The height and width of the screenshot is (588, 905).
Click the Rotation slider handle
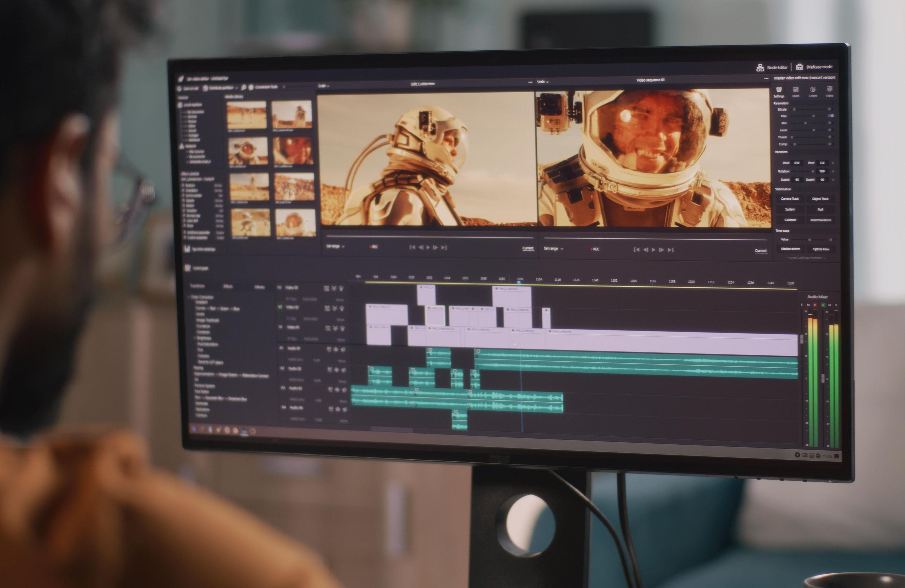tap(813, 171)
